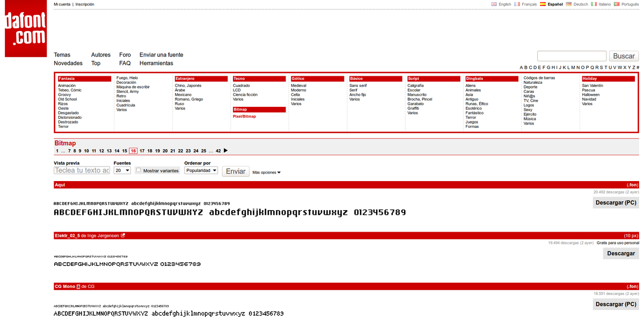Click the dafont.com logo

pos(25,28)
